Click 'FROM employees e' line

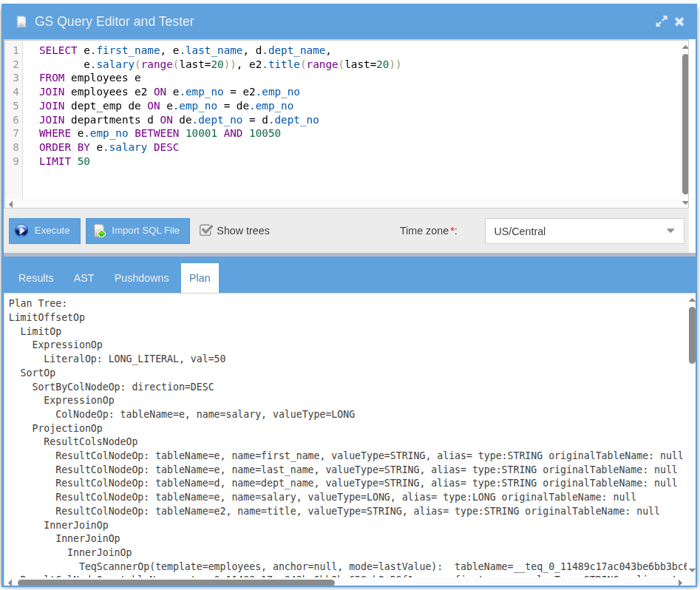point(89,78)
